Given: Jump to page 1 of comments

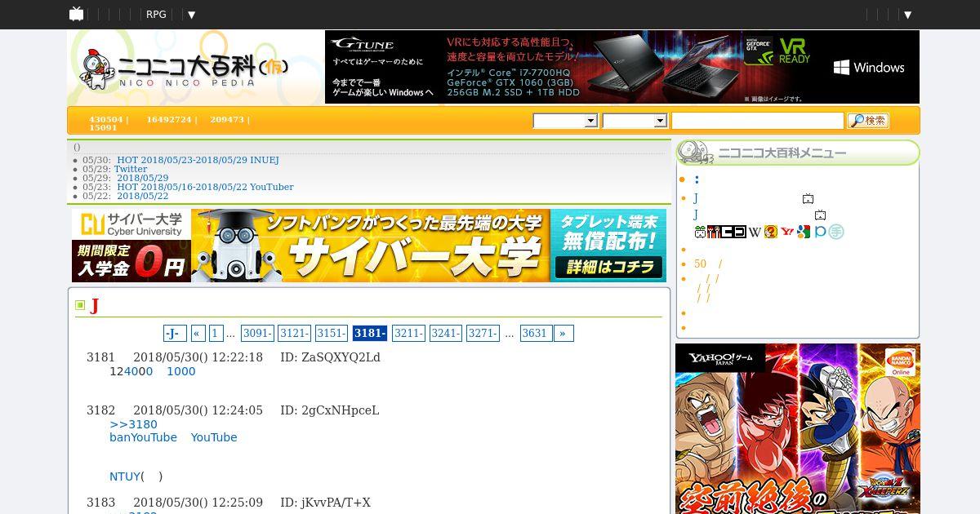Looking at the screenshot, I should 216,333.
